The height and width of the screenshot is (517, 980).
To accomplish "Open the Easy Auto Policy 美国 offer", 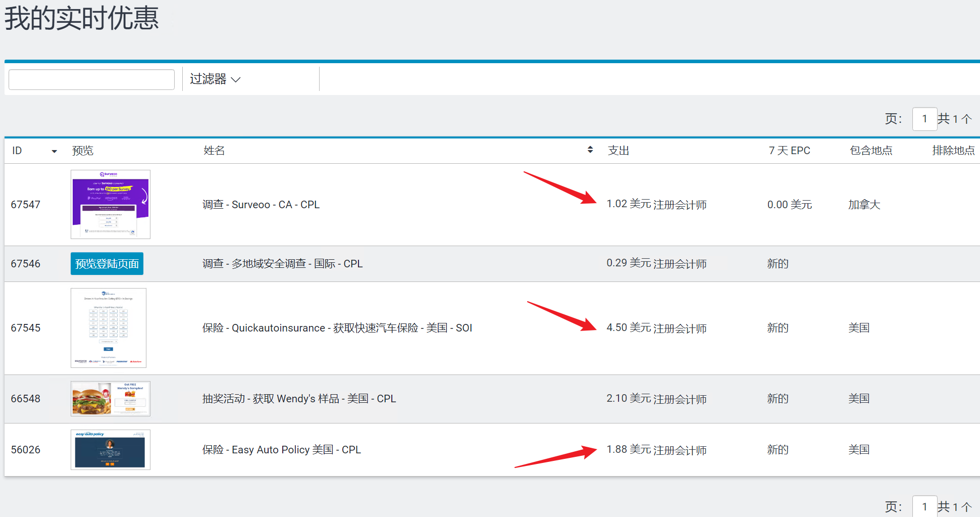I will pyautogui.click(x=281, y=450).
